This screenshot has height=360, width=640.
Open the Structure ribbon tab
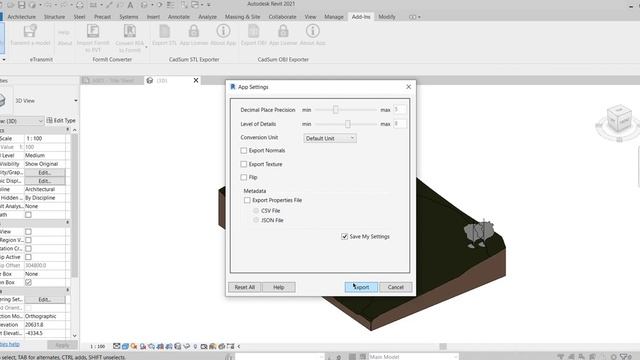tap(54, 17)
